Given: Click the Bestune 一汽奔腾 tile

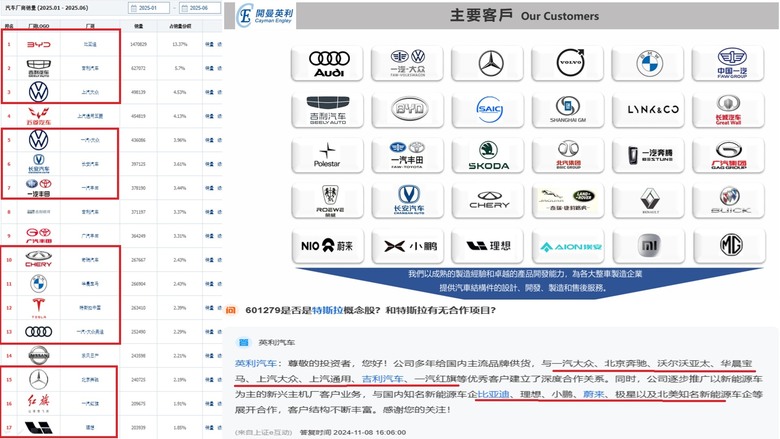Looking at the screenshot, I should tap(648, 155).
